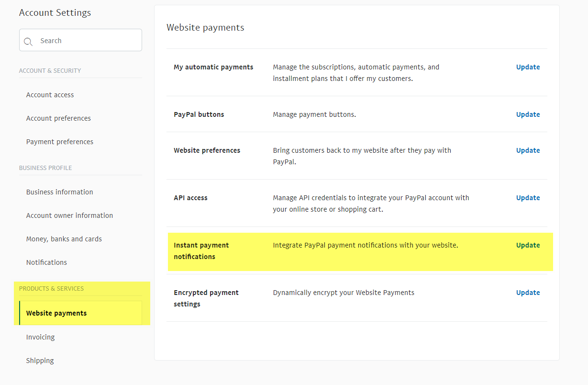Click the API access row title

[190, 198]
